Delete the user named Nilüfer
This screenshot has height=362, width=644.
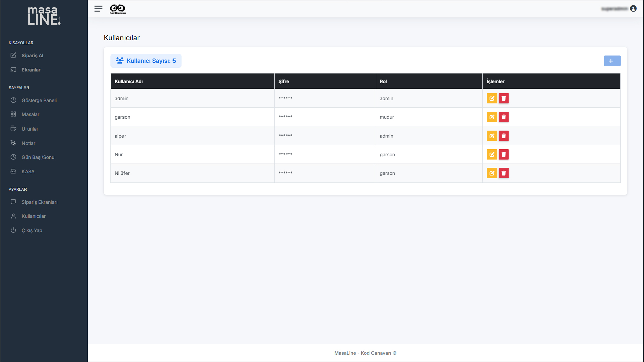503,173
